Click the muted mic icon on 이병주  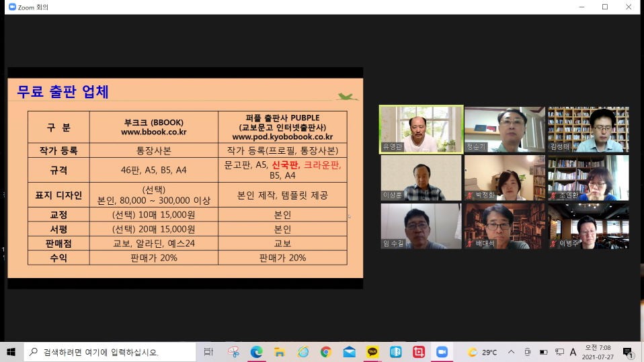point(553,244)
